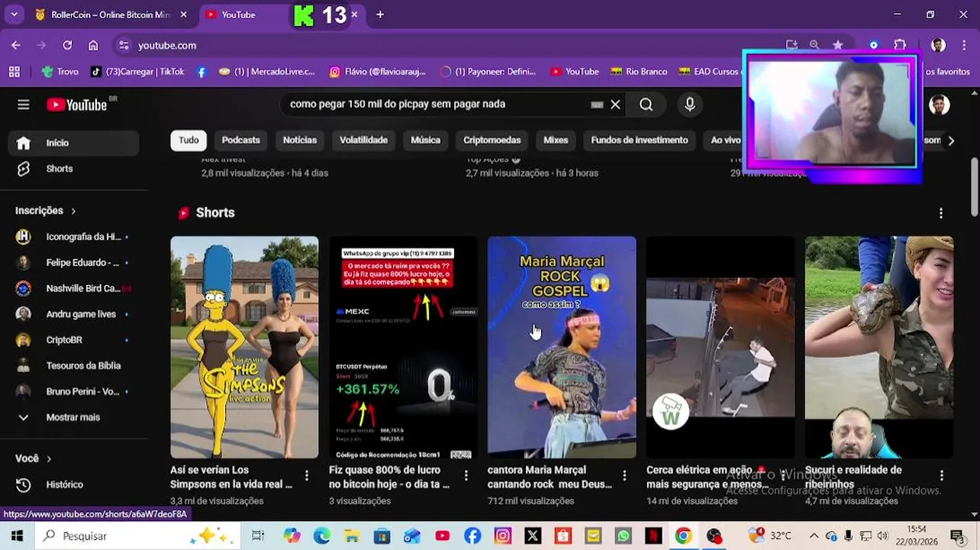Open Nashville Bird Ca... subscription channel
This screenshot has width=980, height=550.
[74, 289]
